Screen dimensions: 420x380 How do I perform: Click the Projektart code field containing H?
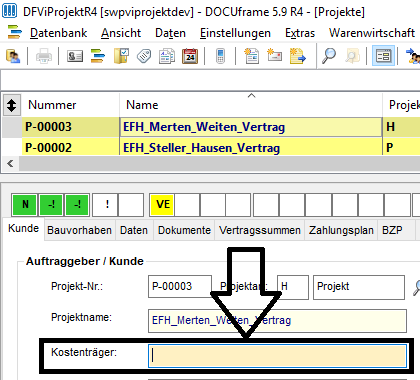click(293, 287)
